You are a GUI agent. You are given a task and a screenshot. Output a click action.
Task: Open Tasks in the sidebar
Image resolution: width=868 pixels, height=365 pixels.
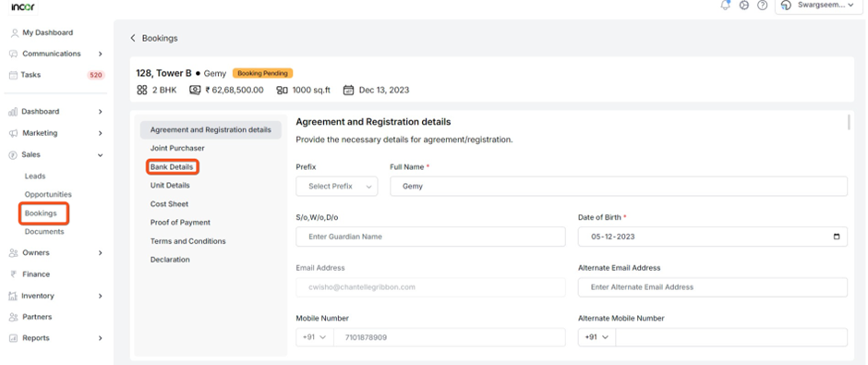pyautogui.click(x=30, y=75)
